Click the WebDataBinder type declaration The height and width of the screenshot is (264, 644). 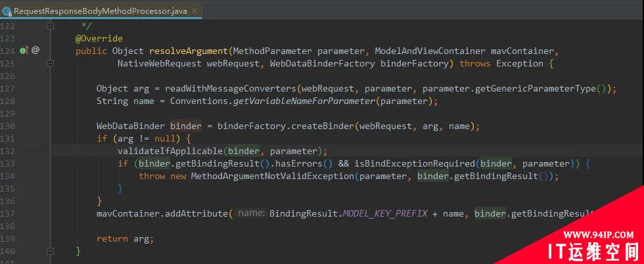coord(131,126)
